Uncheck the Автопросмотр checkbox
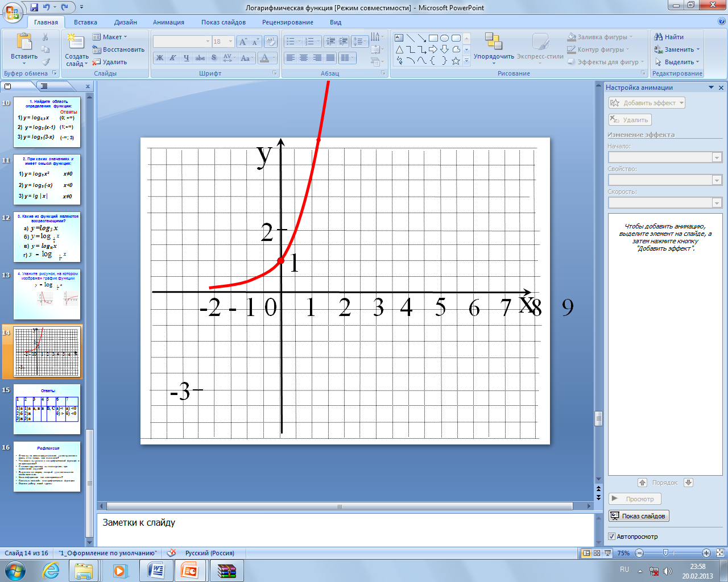The height and width of the screenshot is (582, 728). [x=612, y=537]
